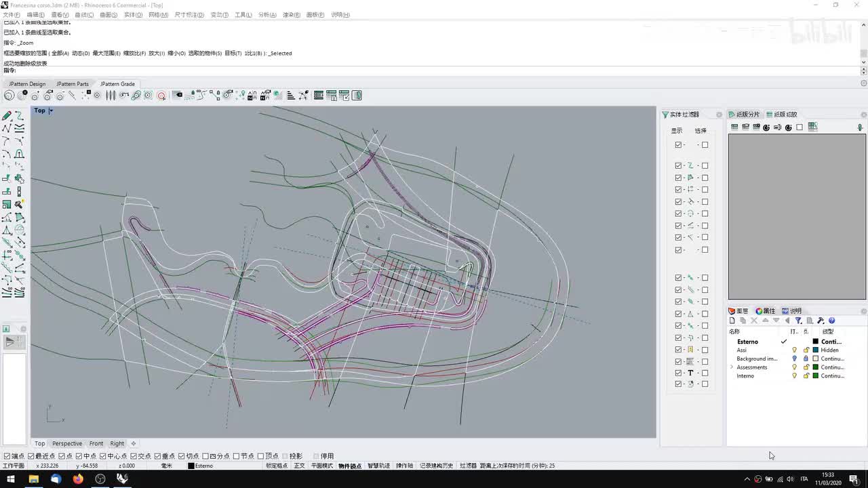The height and width of the screenshot is (488, 868).
Task: Switch to the 属性 properties tab
Action: [766, 311]
